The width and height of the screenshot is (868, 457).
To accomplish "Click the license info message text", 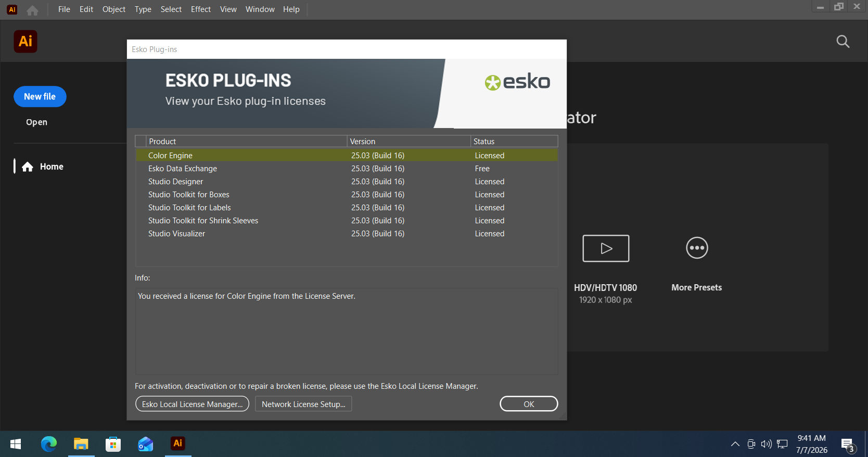I will pos(247,296).
